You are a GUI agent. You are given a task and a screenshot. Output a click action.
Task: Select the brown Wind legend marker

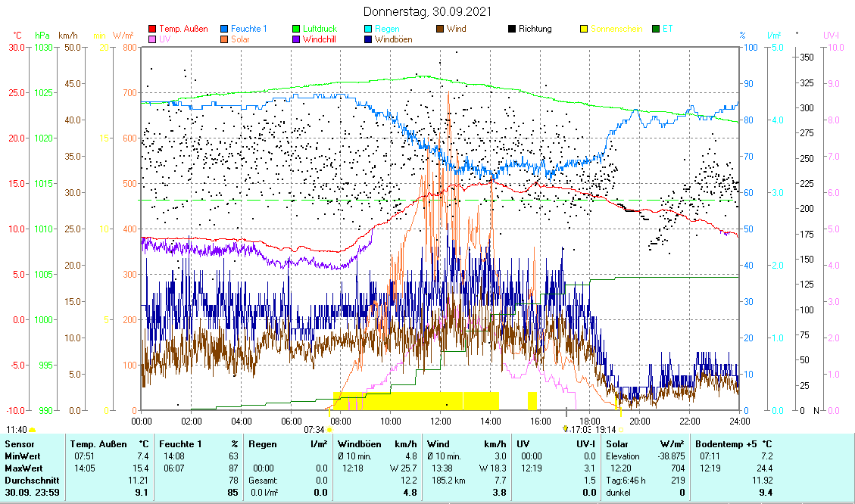[440, 29]
